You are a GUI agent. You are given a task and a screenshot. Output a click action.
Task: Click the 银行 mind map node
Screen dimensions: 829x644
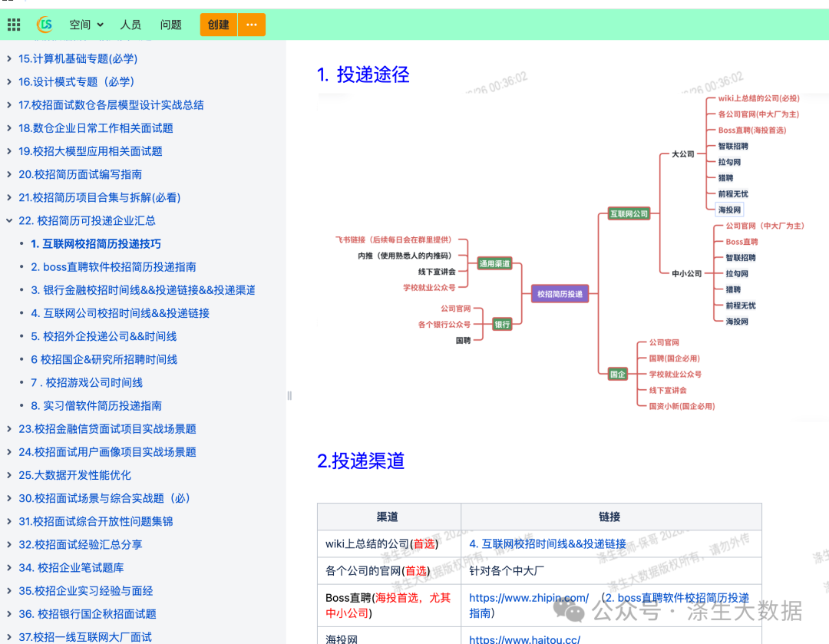[x=502, y=324]
